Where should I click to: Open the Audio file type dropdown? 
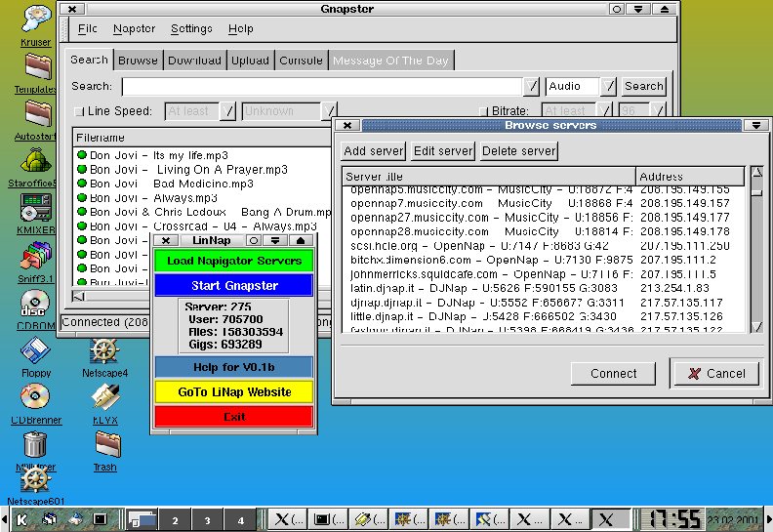coord(608,86)
